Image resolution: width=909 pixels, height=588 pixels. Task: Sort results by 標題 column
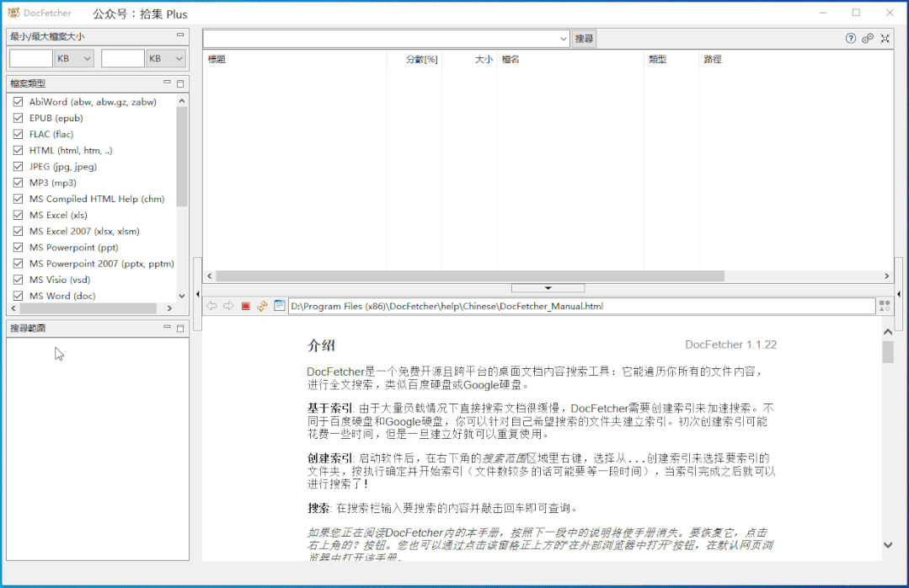(295, 59)
